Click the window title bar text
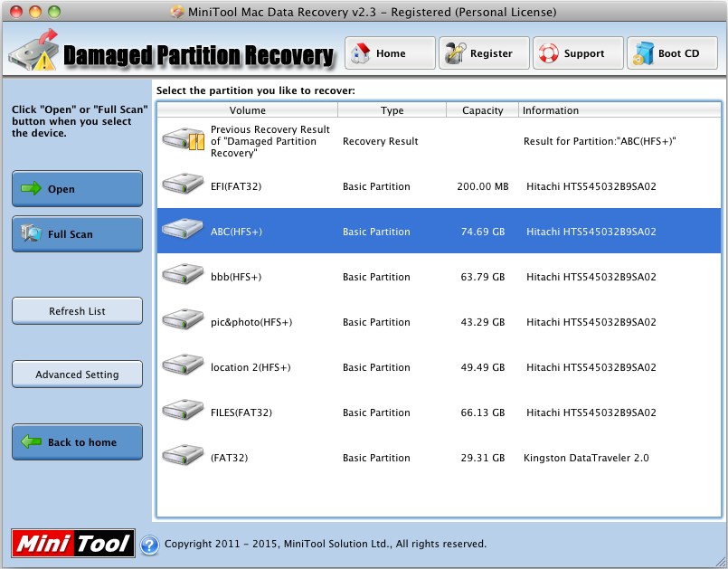 [x=372, y=12]
